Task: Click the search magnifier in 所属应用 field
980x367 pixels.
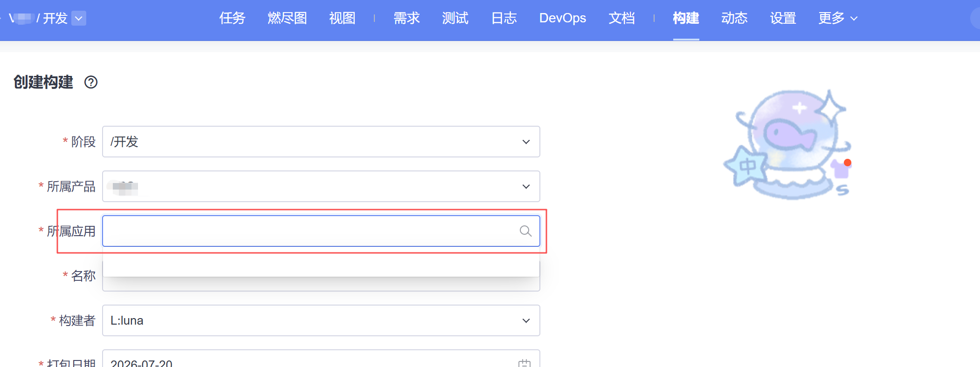Action: point(525,231)
